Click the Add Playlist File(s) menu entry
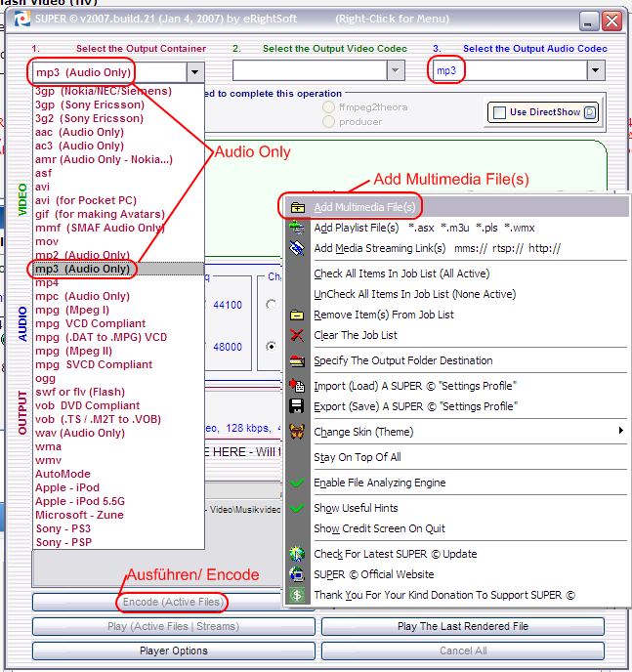The width and height of the screenshot is (632, 672). point(457,228)
